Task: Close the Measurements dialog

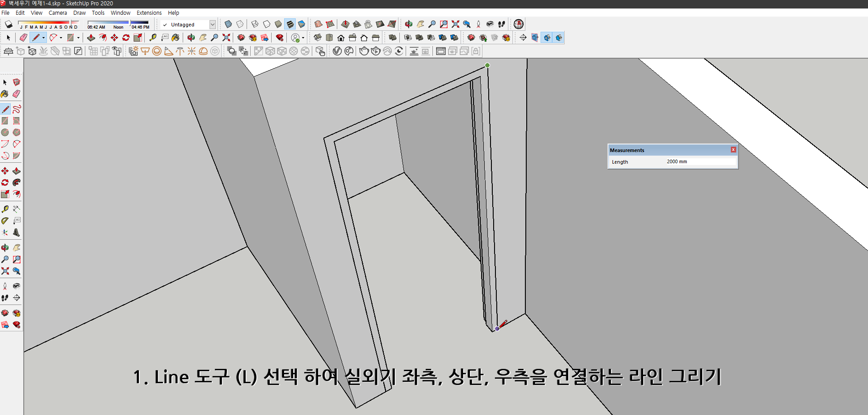Action: pyautogui.click(x=733, y=150)
